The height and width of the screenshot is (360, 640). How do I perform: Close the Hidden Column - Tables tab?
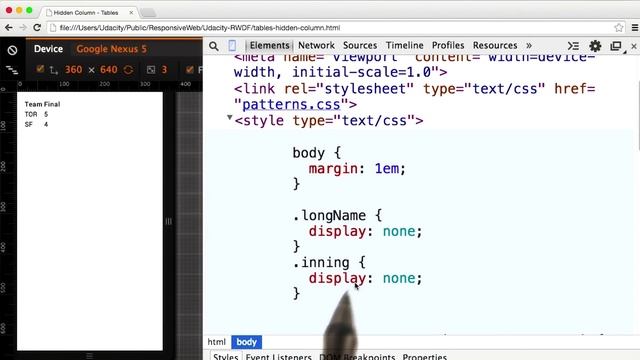point(131,13)
